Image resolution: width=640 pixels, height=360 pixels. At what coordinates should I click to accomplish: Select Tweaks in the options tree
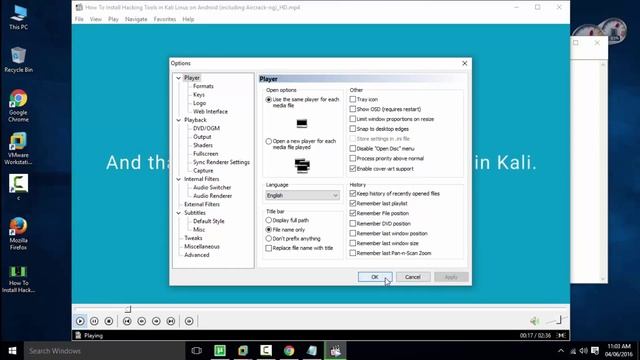tap(193, 238)
